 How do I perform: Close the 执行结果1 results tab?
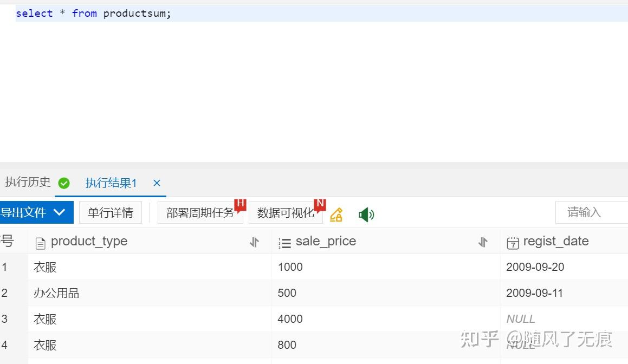[157, 183]
